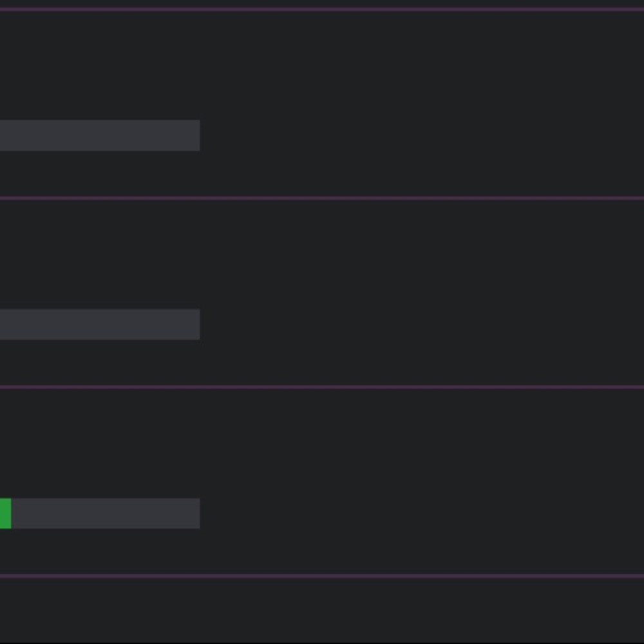Click the topmost empty gray progress bar

(100, 135)
